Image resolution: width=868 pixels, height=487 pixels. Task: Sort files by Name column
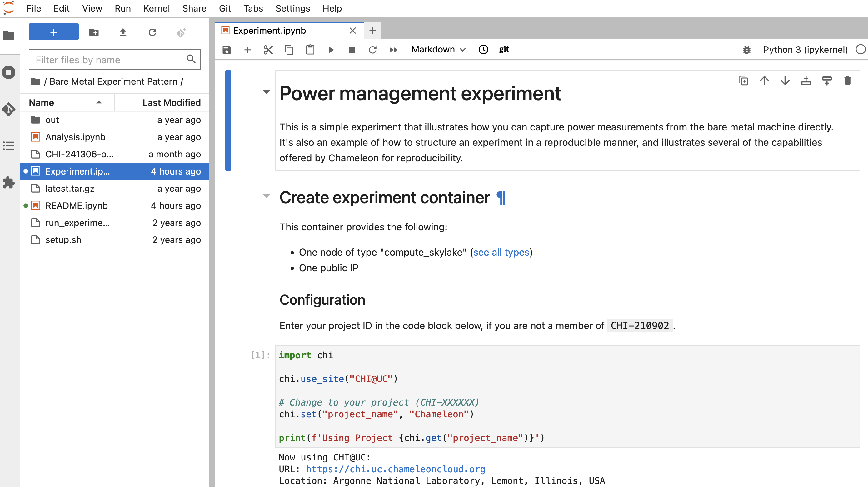67,102
